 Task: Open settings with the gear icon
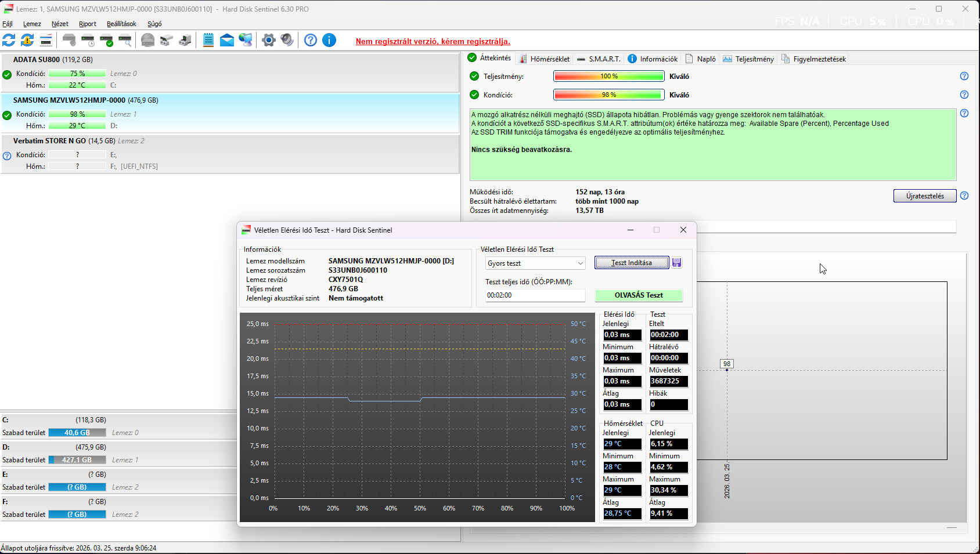pos(268,40)
